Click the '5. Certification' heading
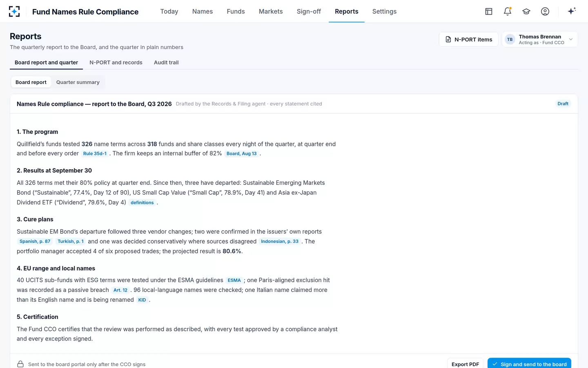 coord(38,317)
